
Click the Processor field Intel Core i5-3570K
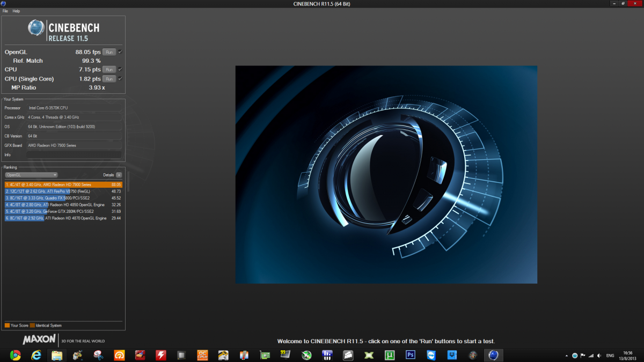[x=74, y=108]
